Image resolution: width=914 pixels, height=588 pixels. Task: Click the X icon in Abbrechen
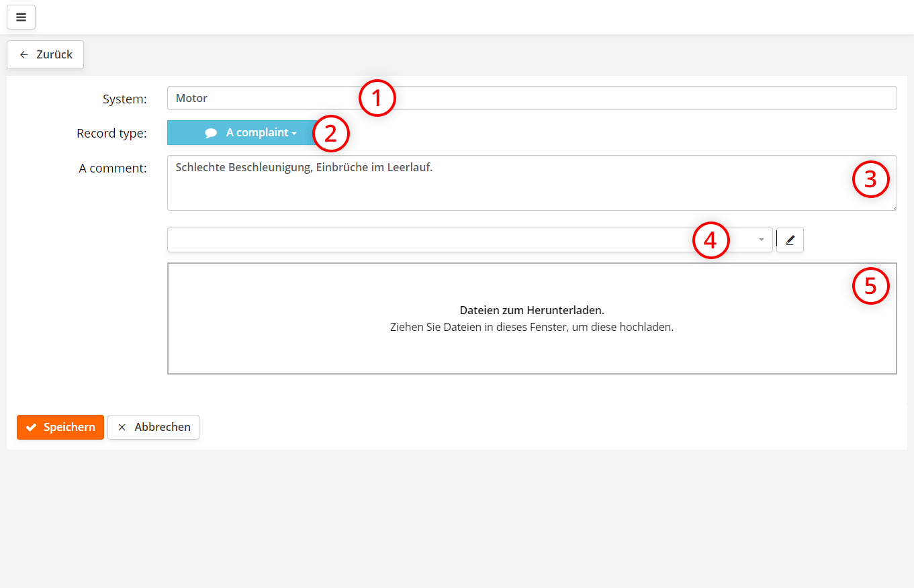point(122,428)
